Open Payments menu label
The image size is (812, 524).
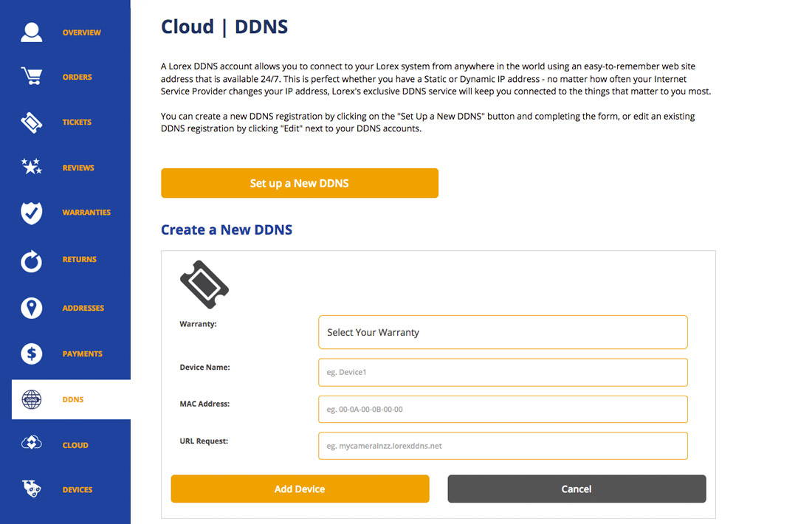[83, 354]
